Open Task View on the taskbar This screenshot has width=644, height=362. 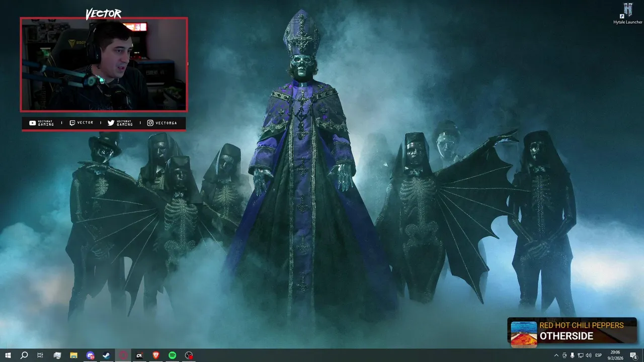click(x=40, y=355)
